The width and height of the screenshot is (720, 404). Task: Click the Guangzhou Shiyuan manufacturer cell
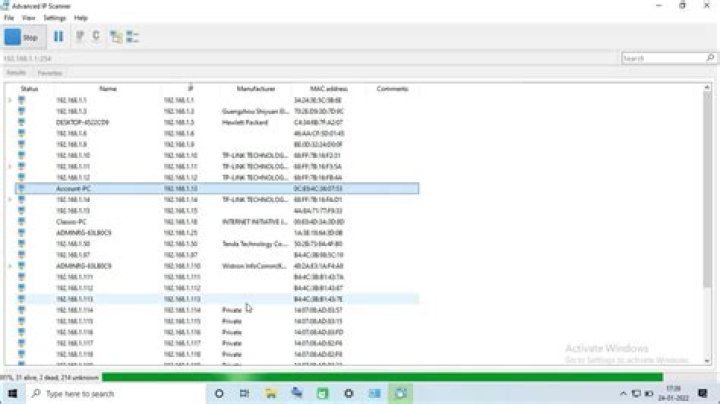255,111
